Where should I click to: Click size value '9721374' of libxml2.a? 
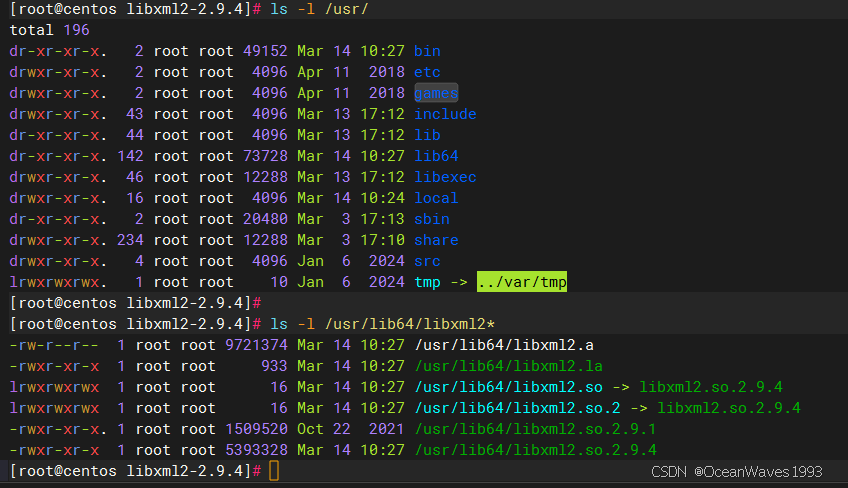point(256,345)
